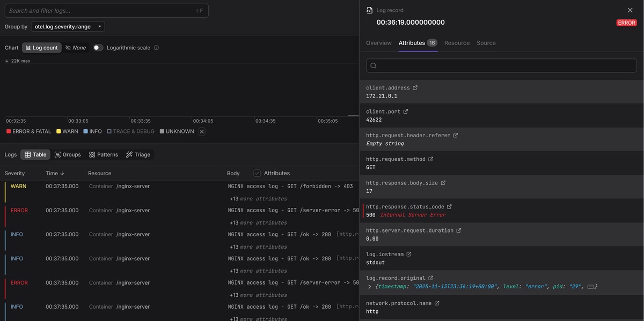Open link icon beside http.server.request.duration

click(459, 230)
